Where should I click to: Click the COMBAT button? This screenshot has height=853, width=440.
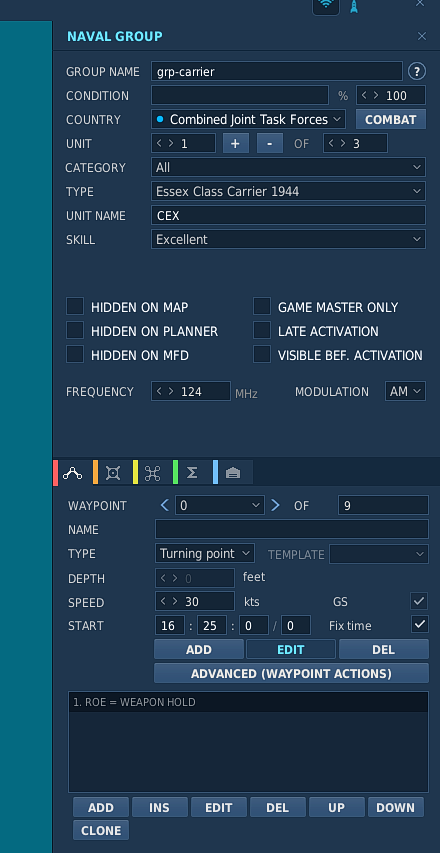pos(391,119)
